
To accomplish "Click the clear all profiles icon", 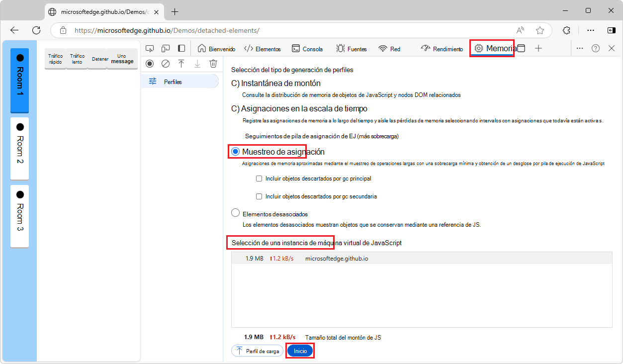I will click(166, 64).
